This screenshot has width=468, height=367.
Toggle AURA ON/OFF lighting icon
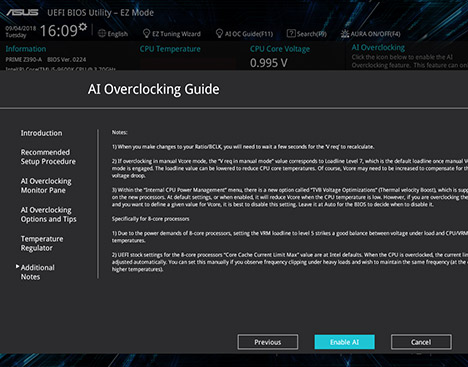[x=345, y=34]
